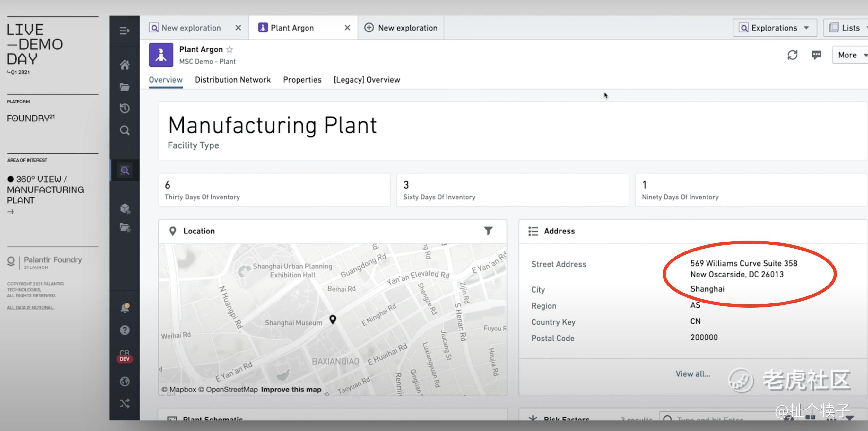
Task: Click the purple Plant Argon object icon
Action: point(161,55)
